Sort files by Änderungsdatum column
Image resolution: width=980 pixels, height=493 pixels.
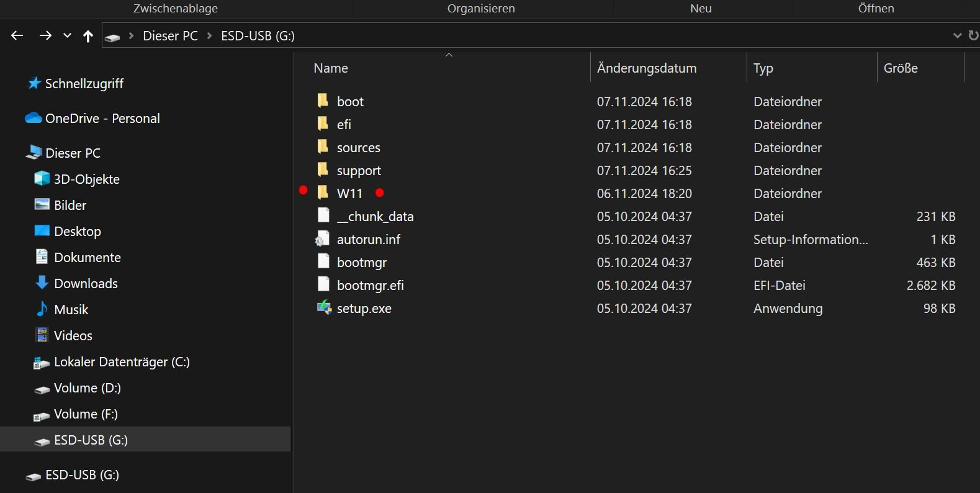click(647, 68)
